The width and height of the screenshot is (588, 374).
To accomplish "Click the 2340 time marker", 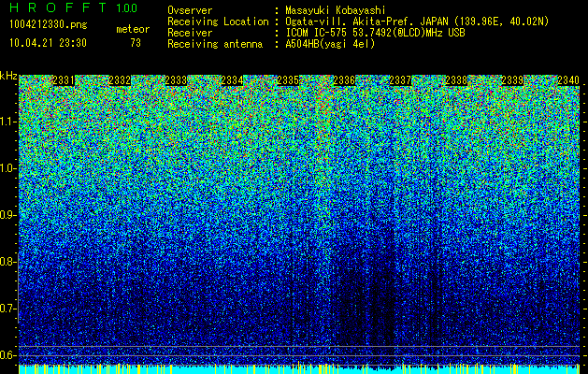I will click(x=568, y=80).
